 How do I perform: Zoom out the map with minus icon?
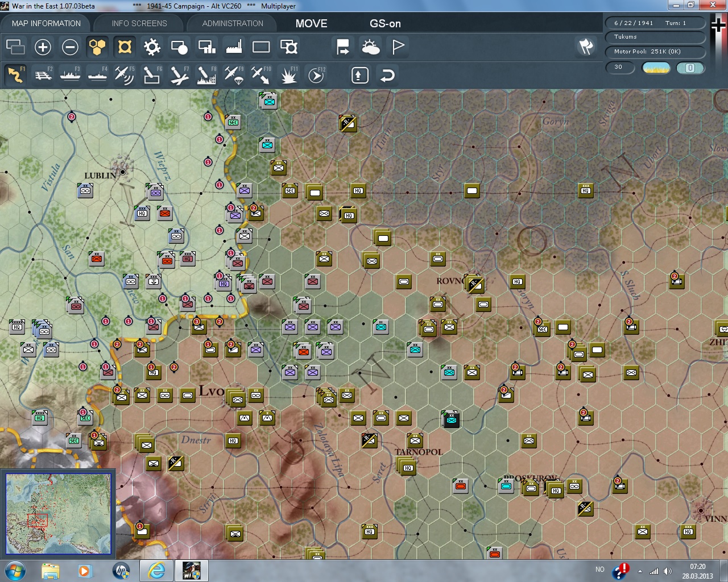pos(70,47)
